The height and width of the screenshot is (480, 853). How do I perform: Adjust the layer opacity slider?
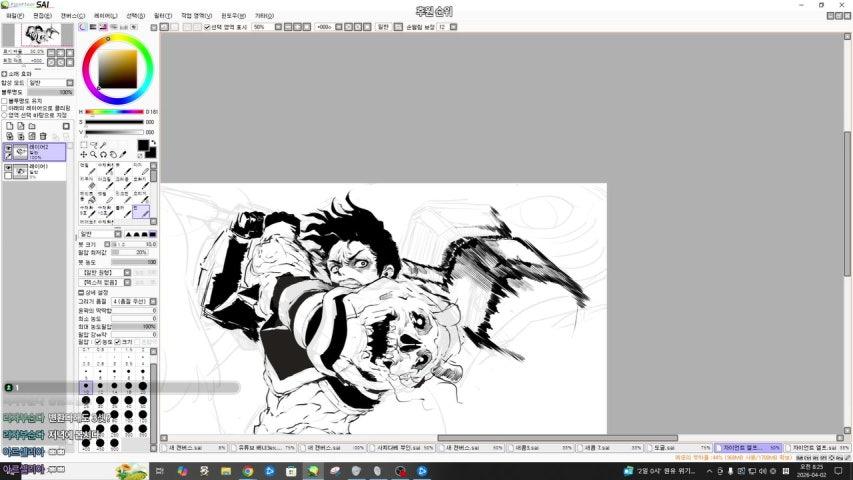click(x=50, y=93)
